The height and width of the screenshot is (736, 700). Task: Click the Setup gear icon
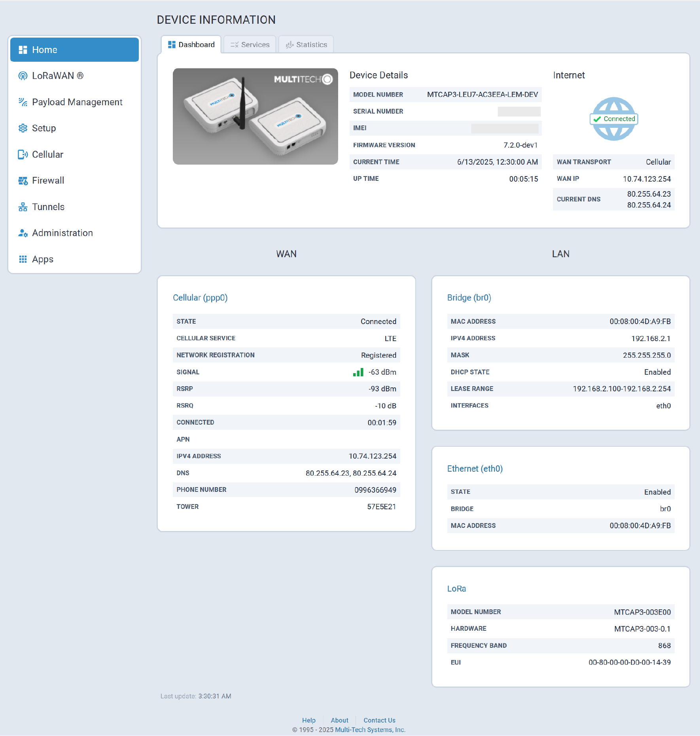(23, 128)
